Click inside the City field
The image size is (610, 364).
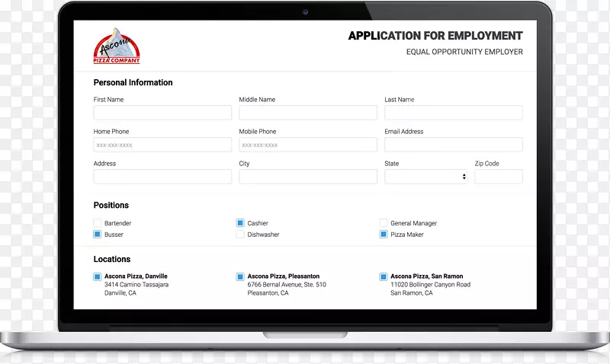pyautogui.click(x=308, y=177)
